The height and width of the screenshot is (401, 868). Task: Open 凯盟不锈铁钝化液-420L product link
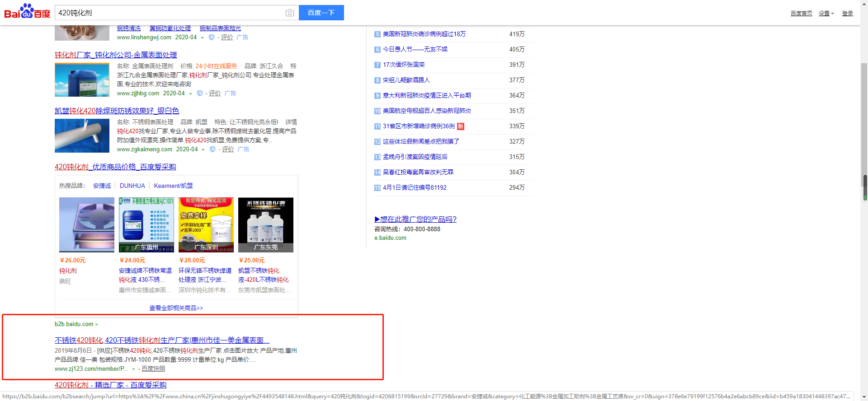pyautogui.click(x=264, y=275)
